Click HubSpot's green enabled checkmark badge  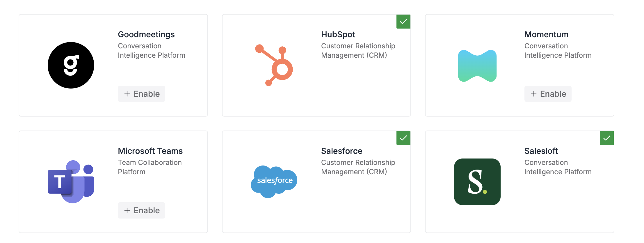pyautogui.click(x=403, y=22)
